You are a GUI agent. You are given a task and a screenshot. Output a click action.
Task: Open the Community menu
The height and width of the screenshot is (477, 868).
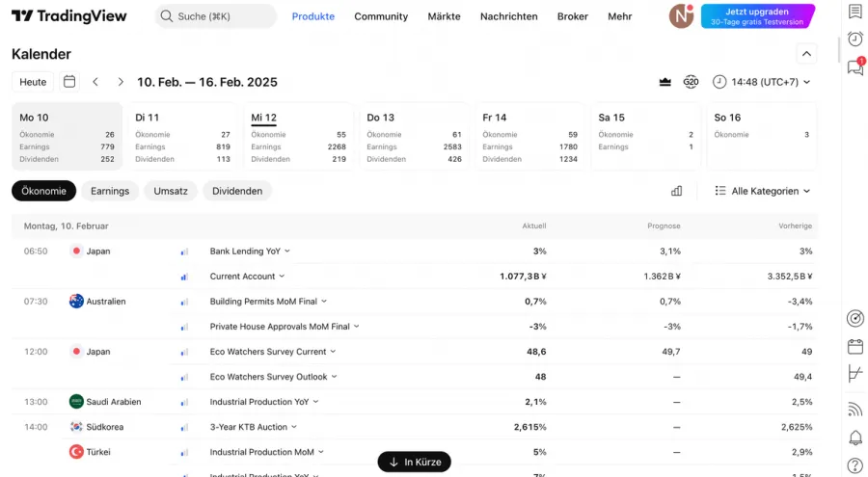tap(381, 16)
